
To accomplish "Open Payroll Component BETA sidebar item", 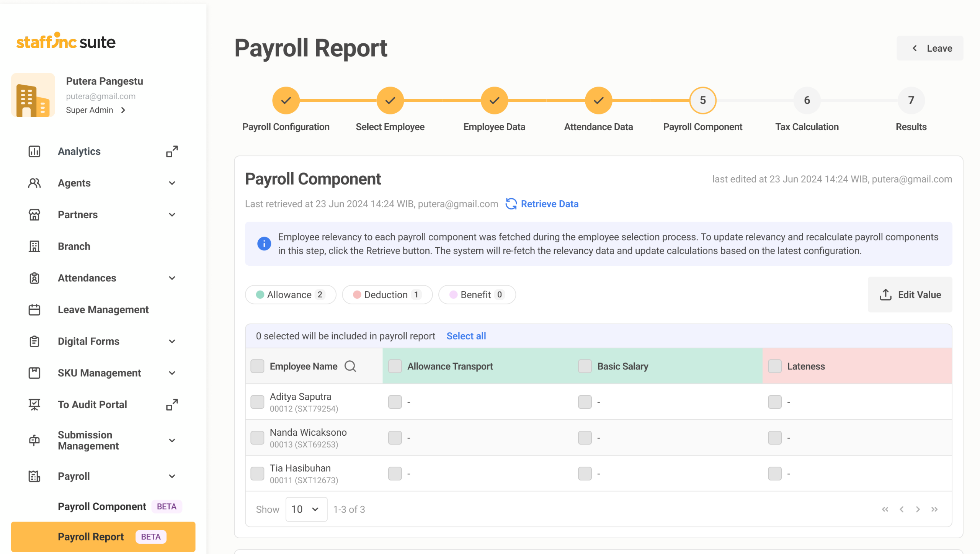I will pyautogui.click(x=102, y=507).
